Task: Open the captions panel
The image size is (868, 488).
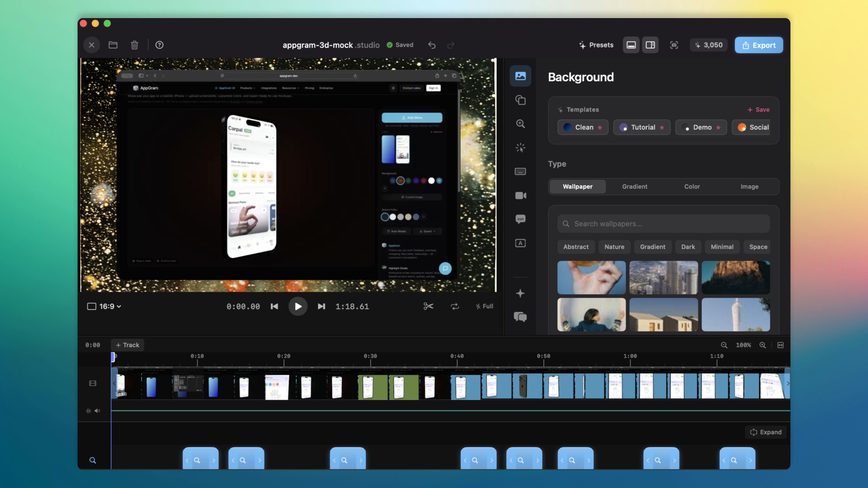Action: click(x=520, y=219)
